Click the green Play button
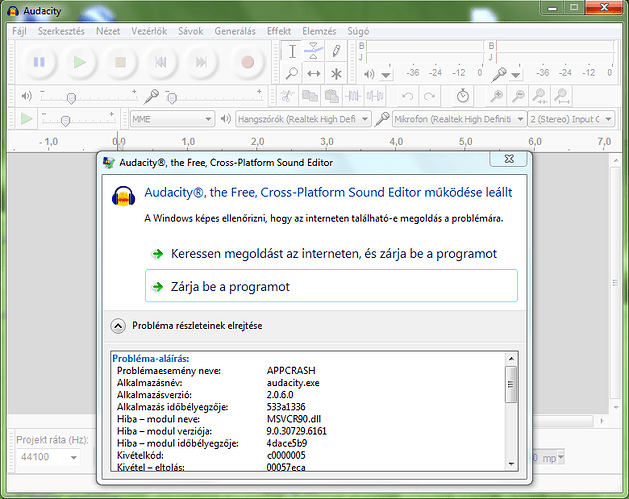629x499 pixels. 80,62
